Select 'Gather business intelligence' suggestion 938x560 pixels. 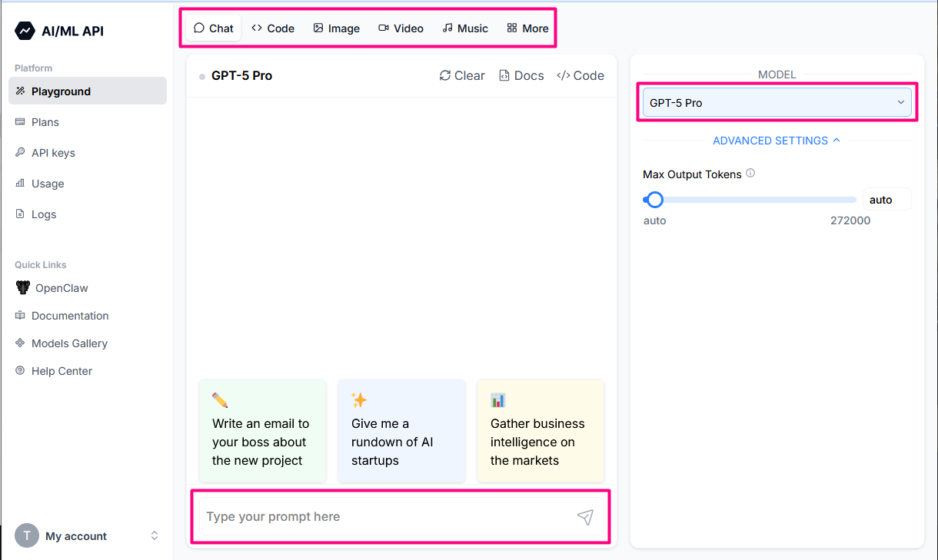point(541,431)
